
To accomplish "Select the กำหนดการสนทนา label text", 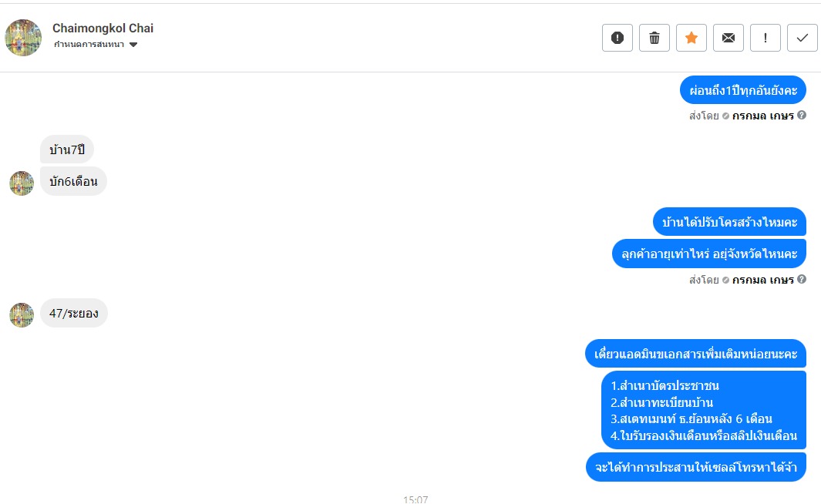I will (x=89, y=45).
